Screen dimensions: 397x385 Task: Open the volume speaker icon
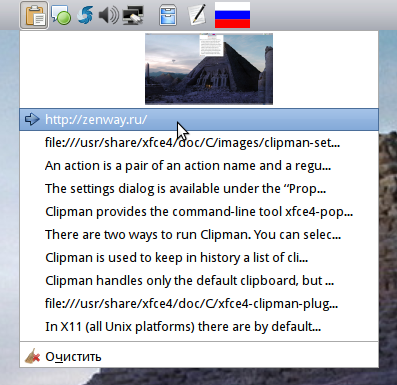tap(109, 15)
